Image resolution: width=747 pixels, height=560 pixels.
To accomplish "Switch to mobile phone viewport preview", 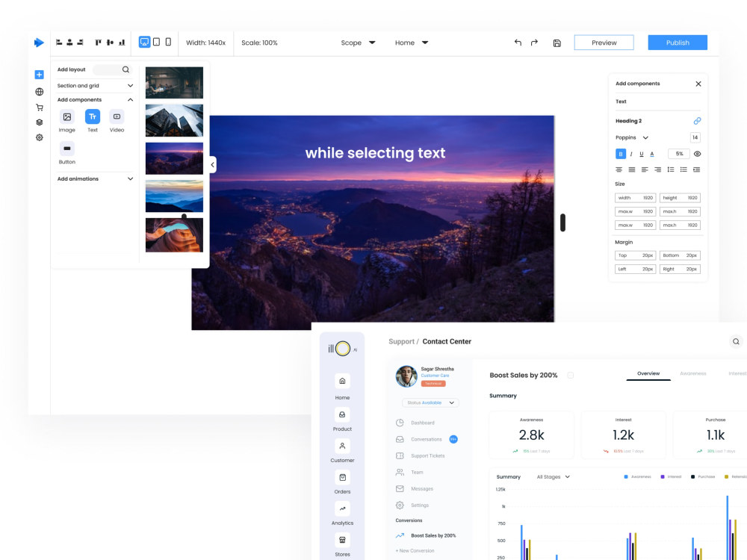I will [168, 42].
